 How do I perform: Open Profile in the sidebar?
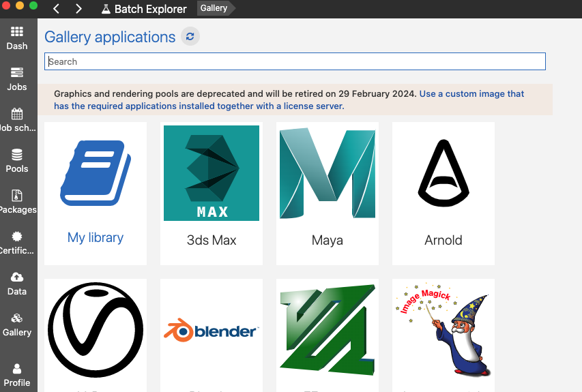click(17, 375)
